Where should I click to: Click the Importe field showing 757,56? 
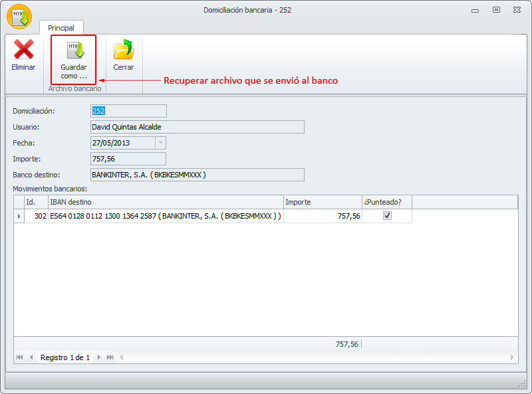tap(128, 159)
